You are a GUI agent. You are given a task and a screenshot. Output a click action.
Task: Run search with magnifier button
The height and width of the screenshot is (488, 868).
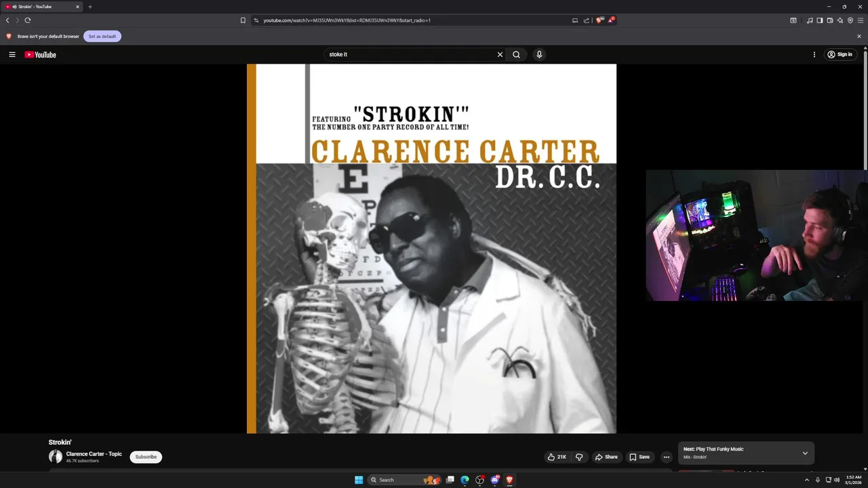coord(516,54)
